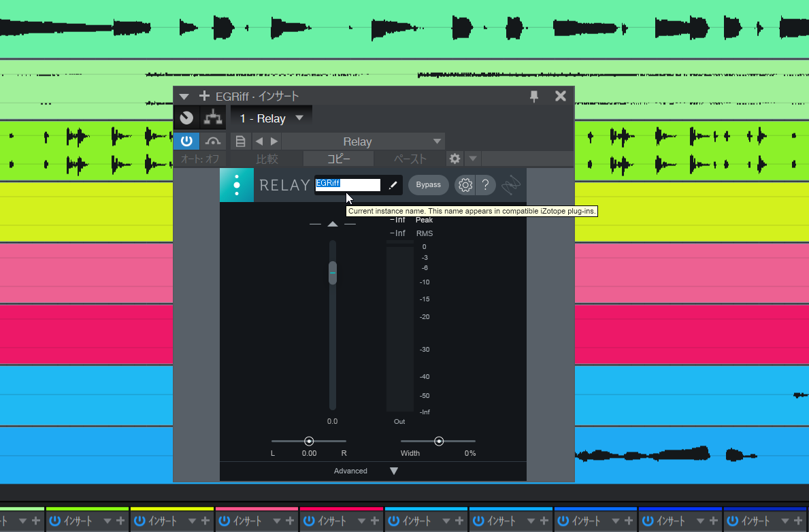This screenshot has width=809, height=532.
Task: Click the Width value '0%'
Action: (470, 453)
